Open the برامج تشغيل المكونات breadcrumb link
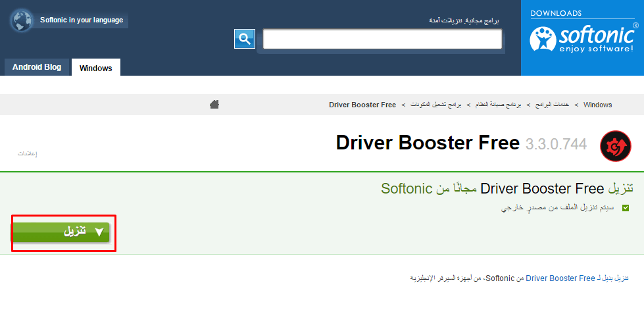This screenshot has width=644, height=310. 436,105
